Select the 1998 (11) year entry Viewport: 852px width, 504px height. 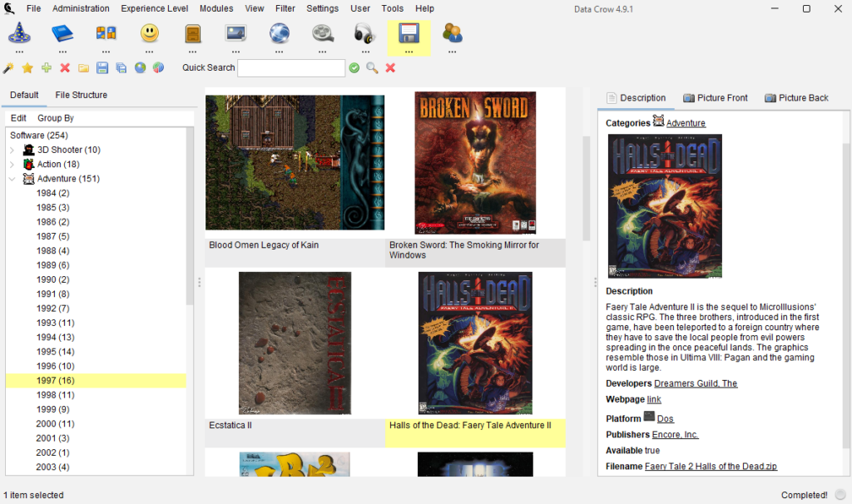(56, 395)
